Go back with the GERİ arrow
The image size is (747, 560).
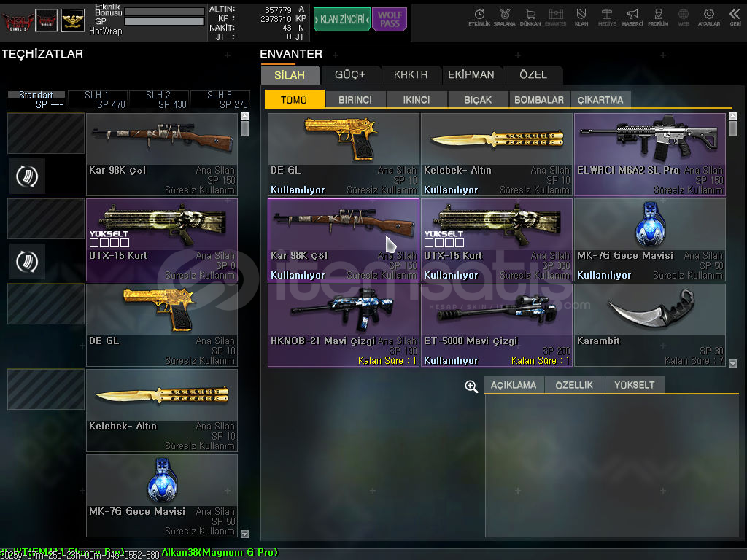[735, 17]
